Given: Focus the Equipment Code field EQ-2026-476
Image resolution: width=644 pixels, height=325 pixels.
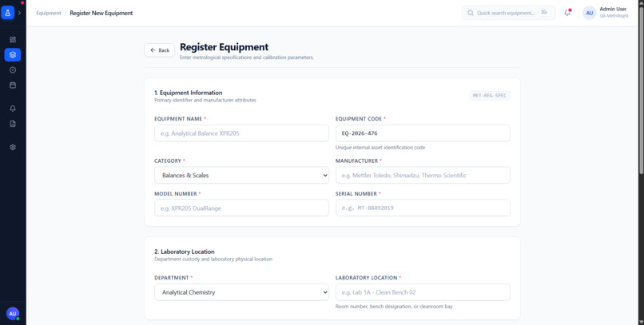Looking at the screenshot, I should 423,133.
